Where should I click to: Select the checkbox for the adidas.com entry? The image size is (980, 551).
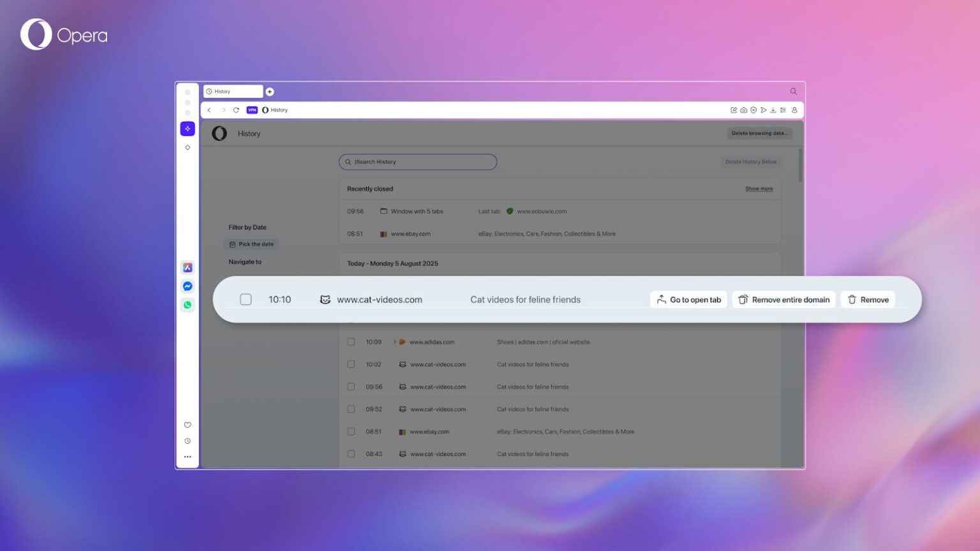click(x=351, y=342)
